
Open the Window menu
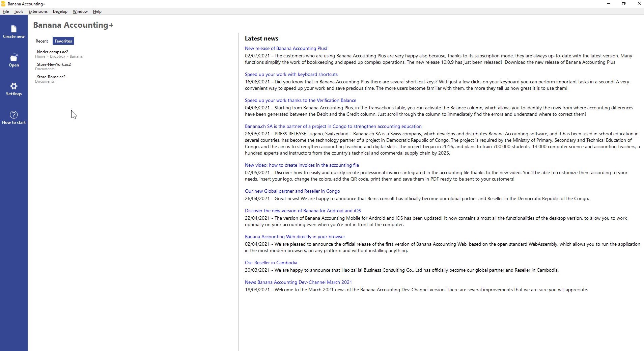point(80,11)
